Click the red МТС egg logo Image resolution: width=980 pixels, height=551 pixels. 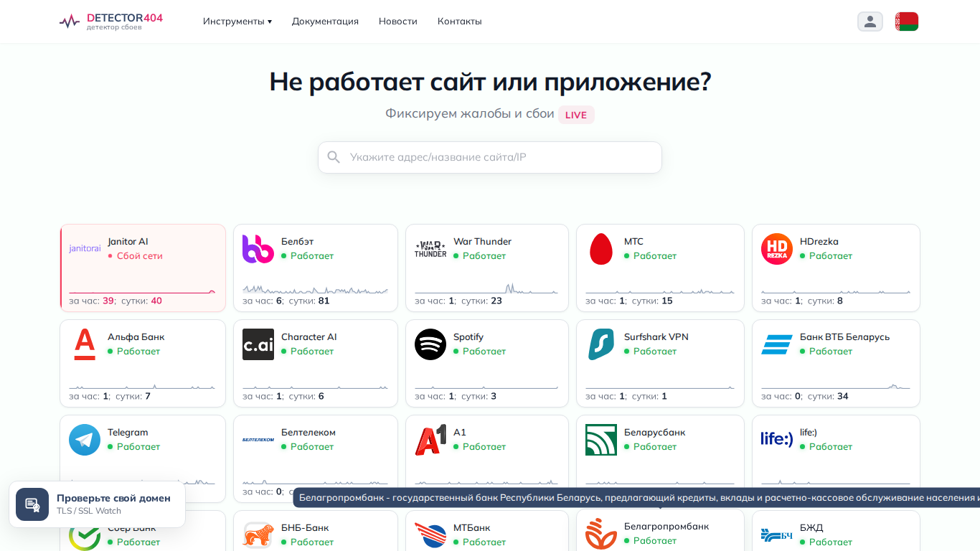(x=601, y=249)
